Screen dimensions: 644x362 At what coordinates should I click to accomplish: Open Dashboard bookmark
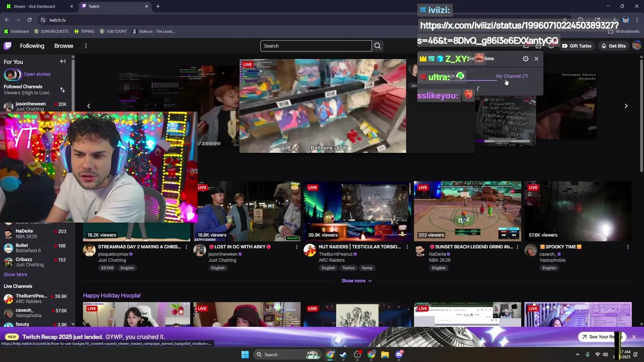point(16,31)
